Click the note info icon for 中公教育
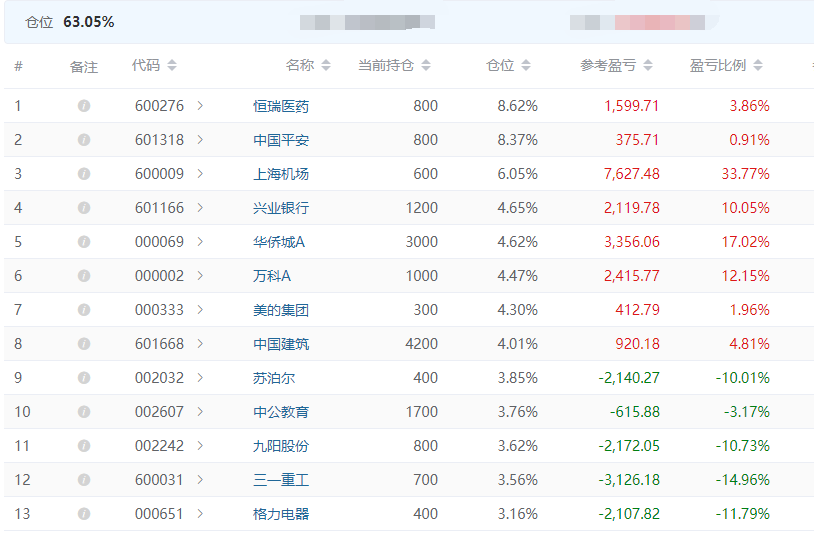Viewport: 814px width, 539px height. [x=84, y=412]
